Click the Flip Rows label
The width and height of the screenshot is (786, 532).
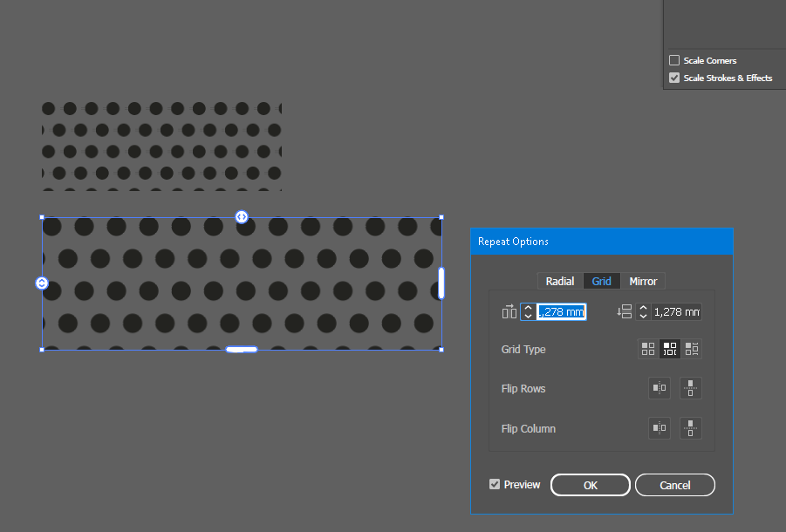pyautogui.click(x=523, y=389)
